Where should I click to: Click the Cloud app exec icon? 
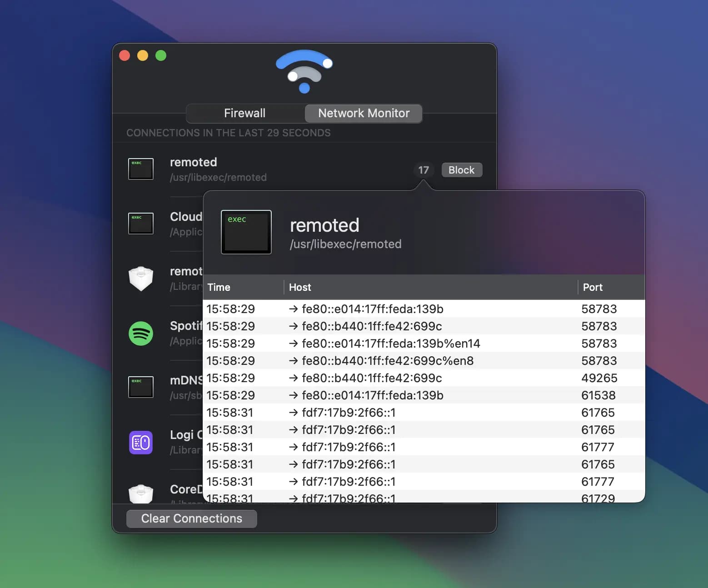(141, 224)
